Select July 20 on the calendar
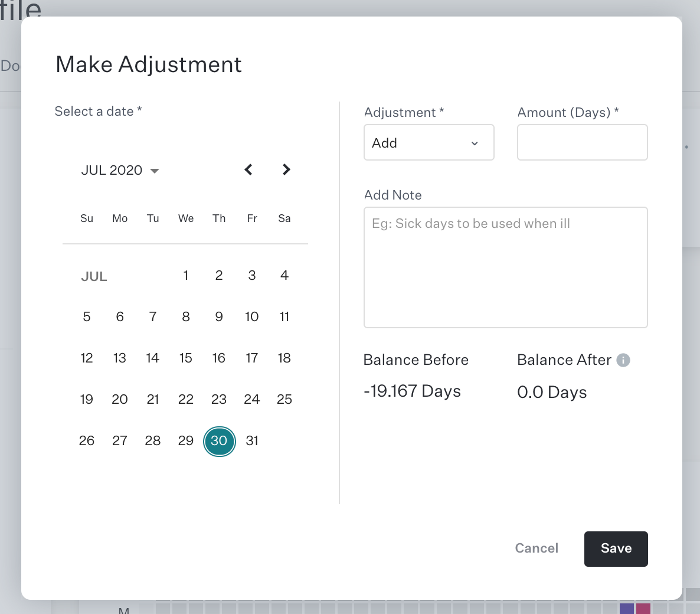700x614 pixels. coord(120,399)
